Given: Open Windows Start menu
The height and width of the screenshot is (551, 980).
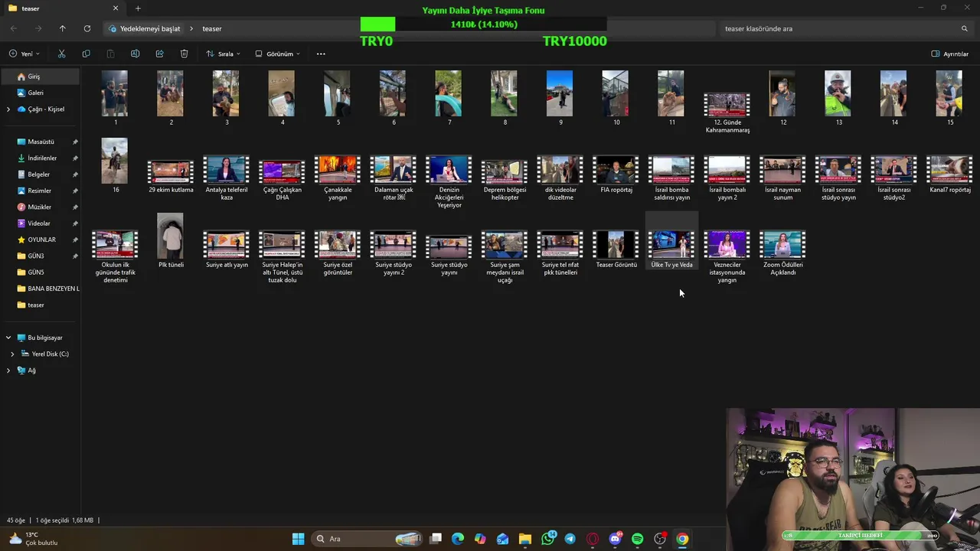Looking at the screenshot, I should pyautogui.click(x=299, y=539).
